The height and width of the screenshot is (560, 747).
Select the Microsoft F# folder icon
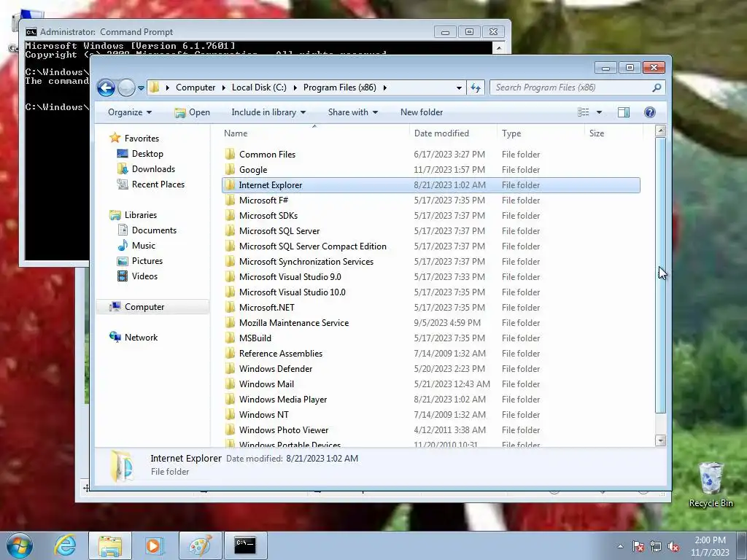click(230, 200)
